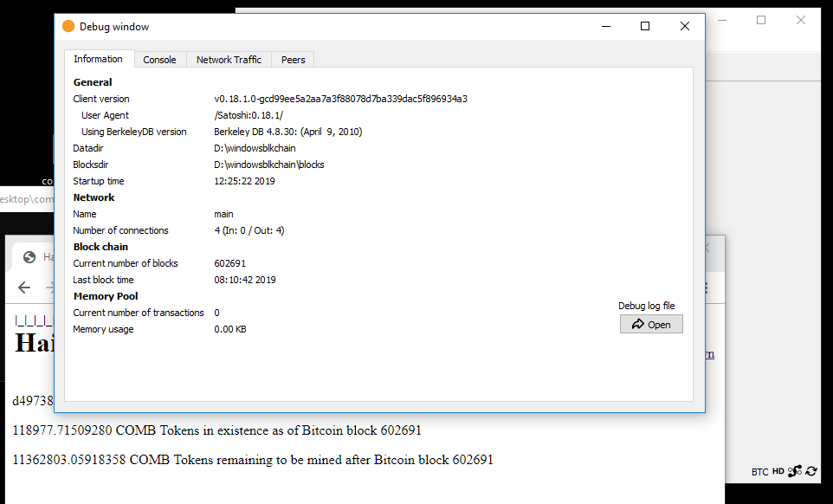This screenshot has width=833, height=504.
Task: Click the Berkeley DB 4.8.30 version text
Action: (288, 132)
